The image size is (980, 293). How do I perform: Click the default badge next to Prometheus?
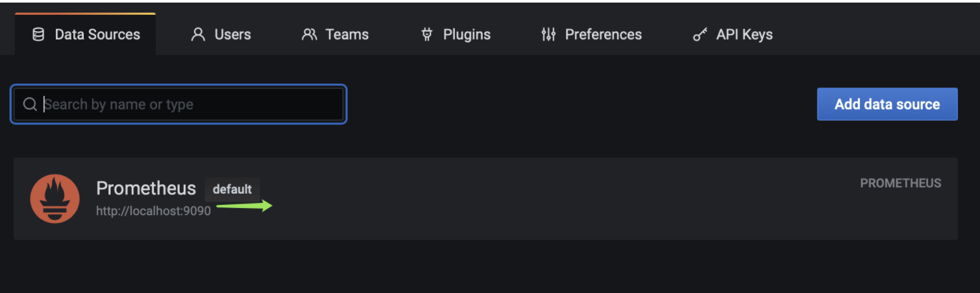(x=232, y=189)
